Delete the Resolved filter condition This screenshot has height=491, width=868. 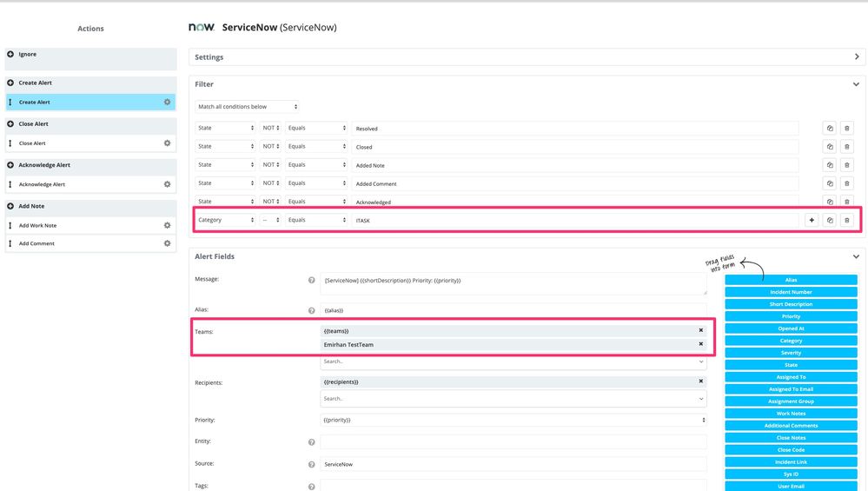pos(846,128)
